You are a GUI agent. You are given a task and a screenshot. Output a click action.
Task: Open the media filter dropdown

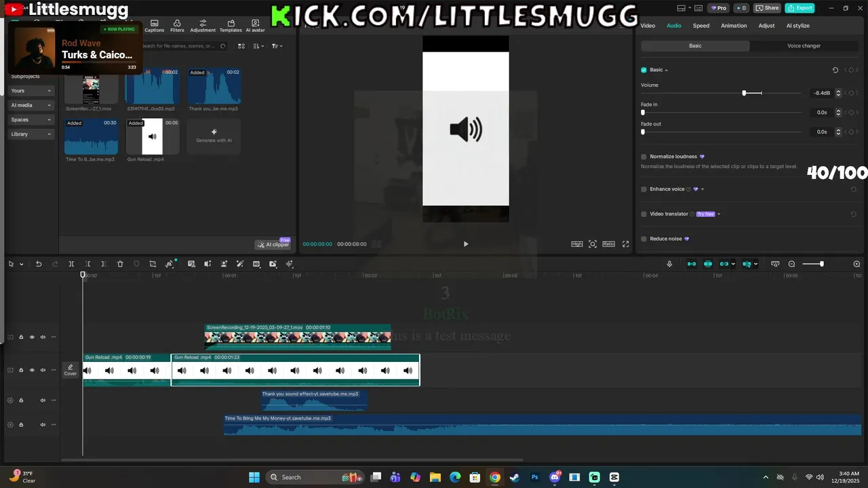(277, 46)
